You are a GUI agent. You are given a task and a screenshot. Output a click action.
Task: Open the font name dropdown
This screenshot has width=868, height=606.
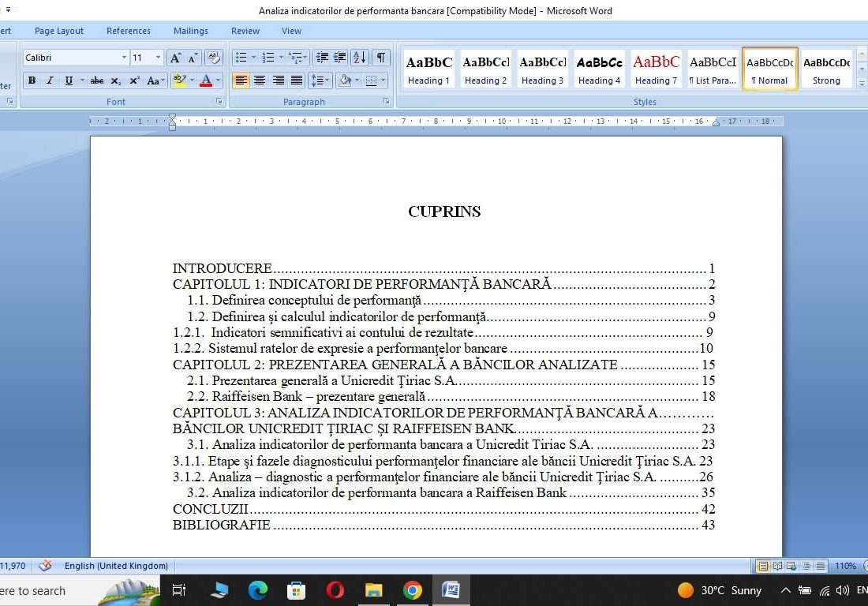125,57
